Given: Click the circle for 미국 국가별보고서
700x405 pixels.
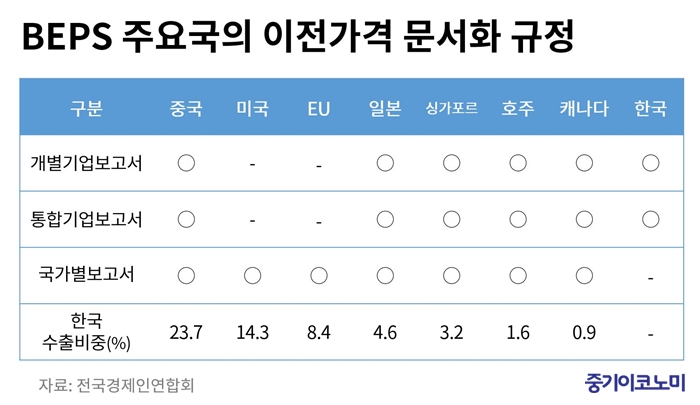Looking at the screenshot, I should tap(253, 276).
